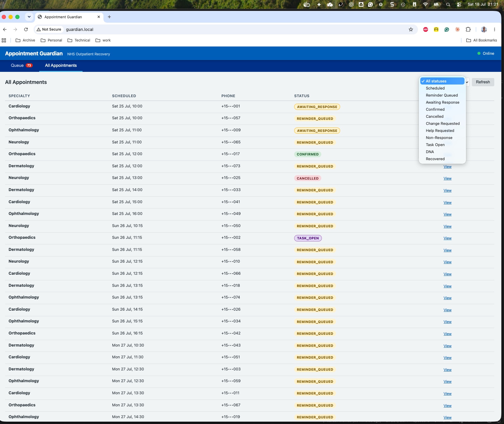Go back to the previous page
Screen dimensions: 504x424
click(x=5, y=29)
